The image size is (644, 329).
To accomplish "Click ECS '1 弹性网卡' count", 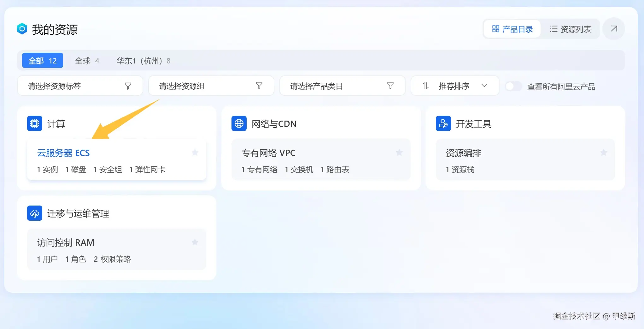I will point(147,170).
